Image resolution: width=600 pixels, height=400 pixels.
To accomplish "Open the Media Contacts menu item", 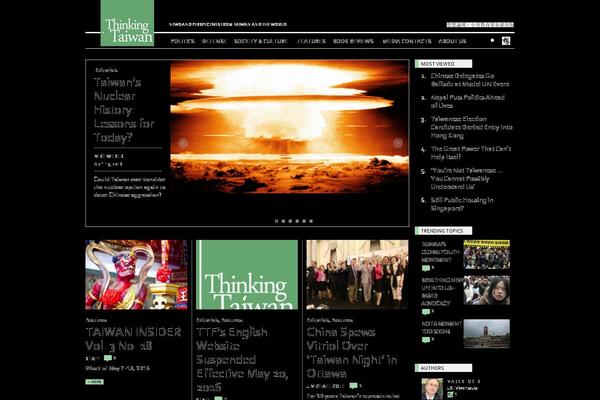I will 407,41.
